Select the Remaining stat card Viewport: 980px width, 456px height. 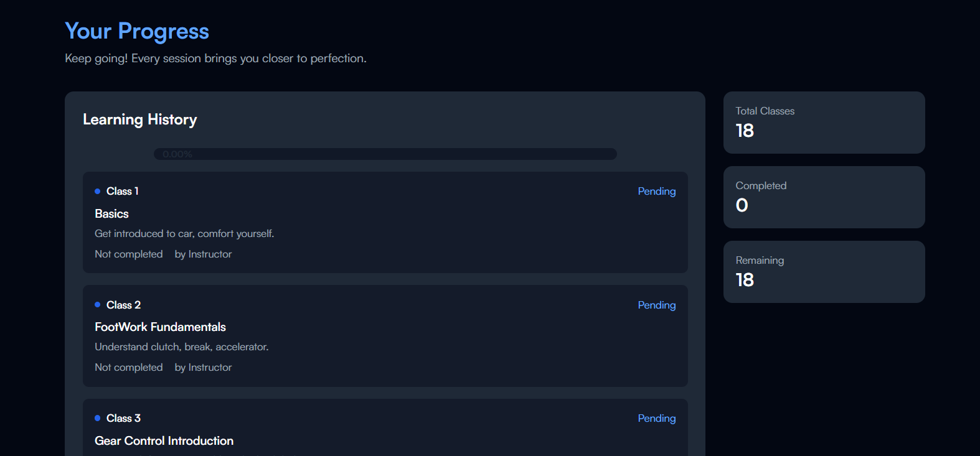coord(824,272)
